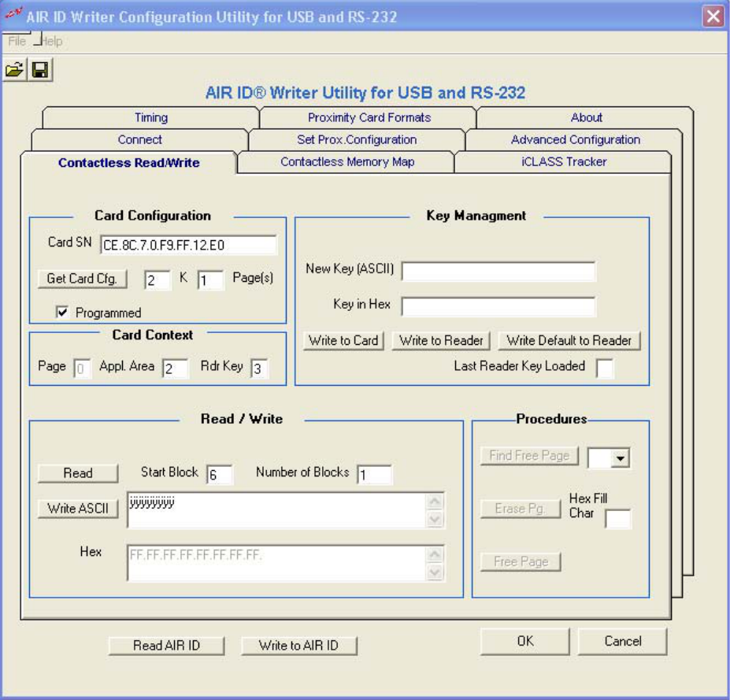Click the K size field

coord(157,280)
